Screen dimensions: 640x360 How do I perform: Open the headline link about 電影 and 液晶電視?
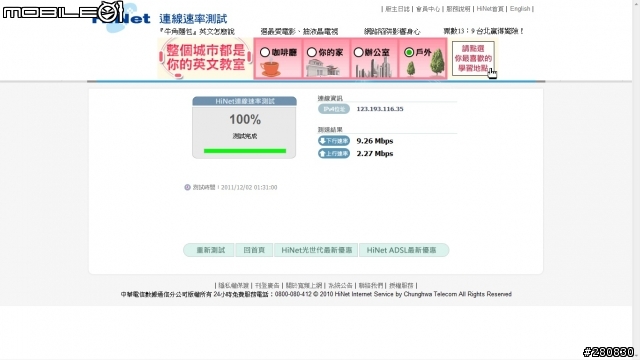[x=299, y=31]
